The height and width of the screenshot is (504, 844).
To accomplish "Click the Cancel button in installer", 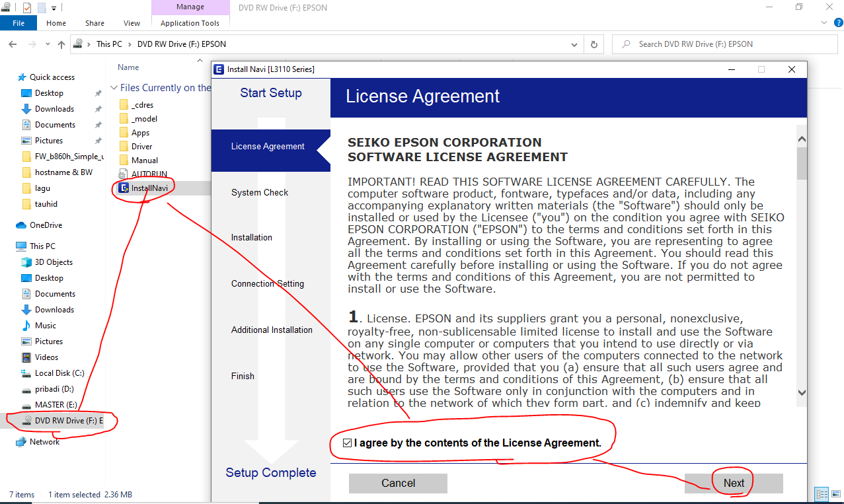I will (398, 484).
